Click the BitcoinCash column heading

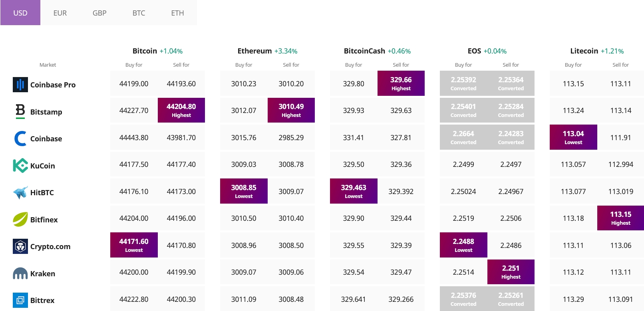(364, 51)
